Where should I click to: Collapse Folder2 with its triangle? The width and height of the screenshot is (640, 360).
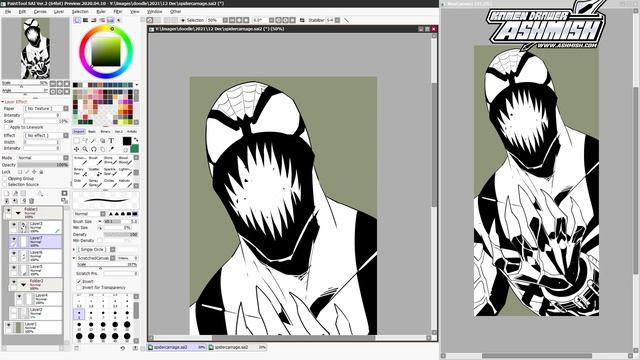tap(23, 284)
